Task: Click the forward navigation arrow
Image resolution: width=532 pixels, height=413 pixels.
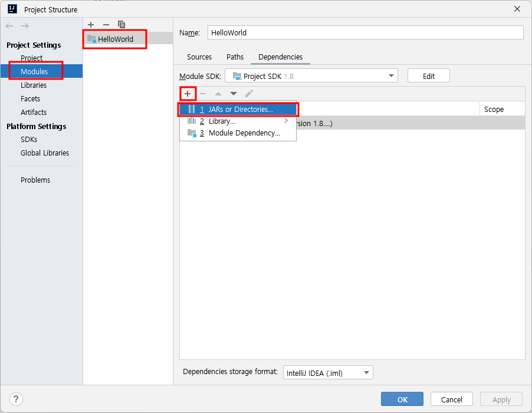Action: tap(25, 26)
